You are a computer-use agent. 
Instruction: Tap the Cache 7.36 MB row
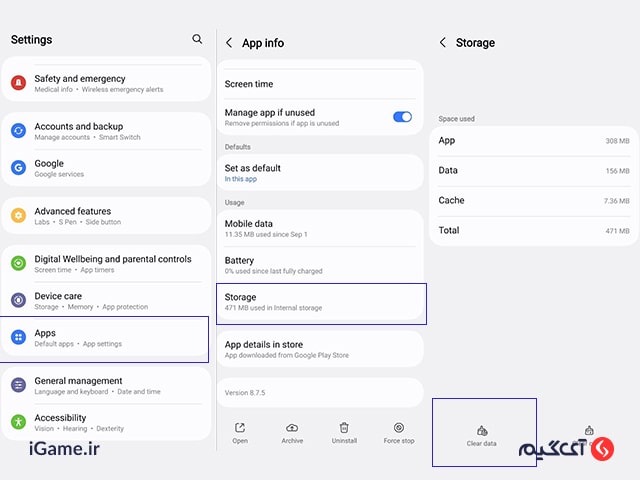(x=534, y=200)
